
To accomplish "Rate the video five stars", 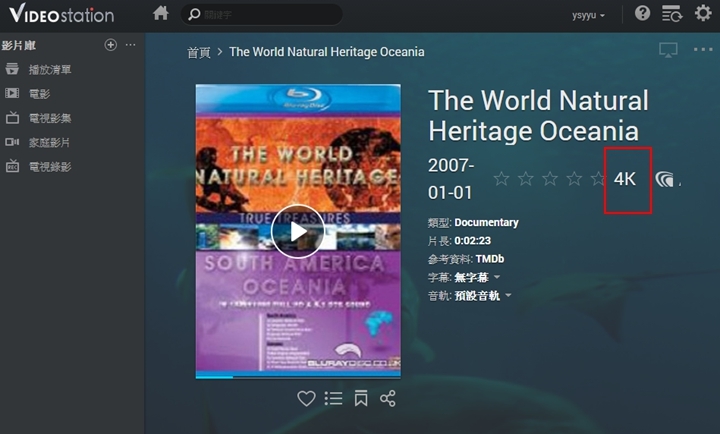I will (597, 179).
